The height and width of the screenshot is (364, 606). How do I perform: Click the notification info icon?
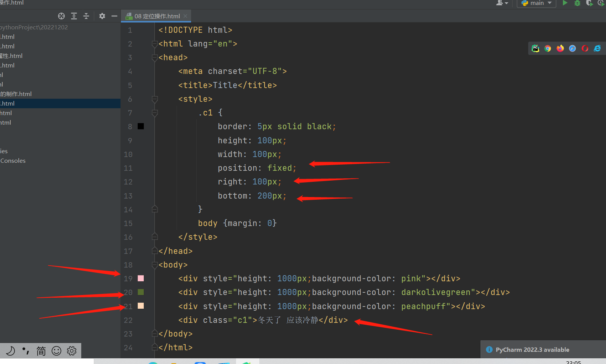click(x=489, y=350)
